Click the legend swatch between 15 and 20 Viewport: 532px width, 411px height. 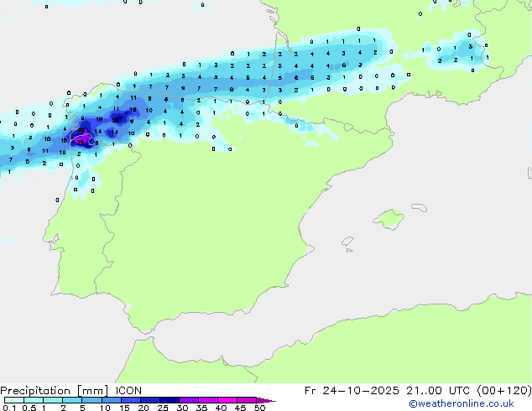(130, 400)
